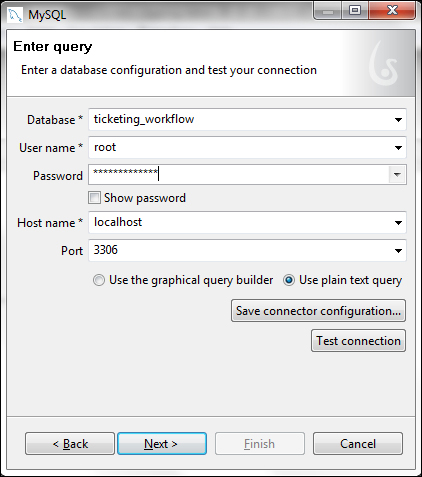
Task: Close the MySQL dialog window
Action: [392, 11]
